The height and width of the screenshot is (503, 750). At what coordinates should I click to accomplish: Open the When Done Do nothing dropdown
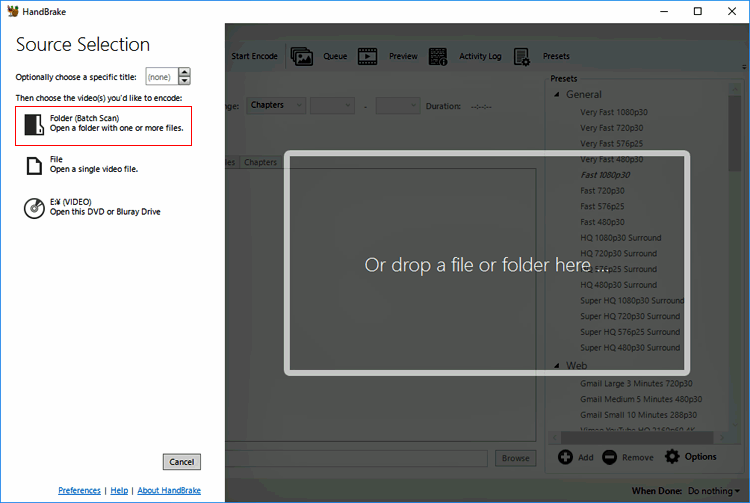tap(714, 491)
